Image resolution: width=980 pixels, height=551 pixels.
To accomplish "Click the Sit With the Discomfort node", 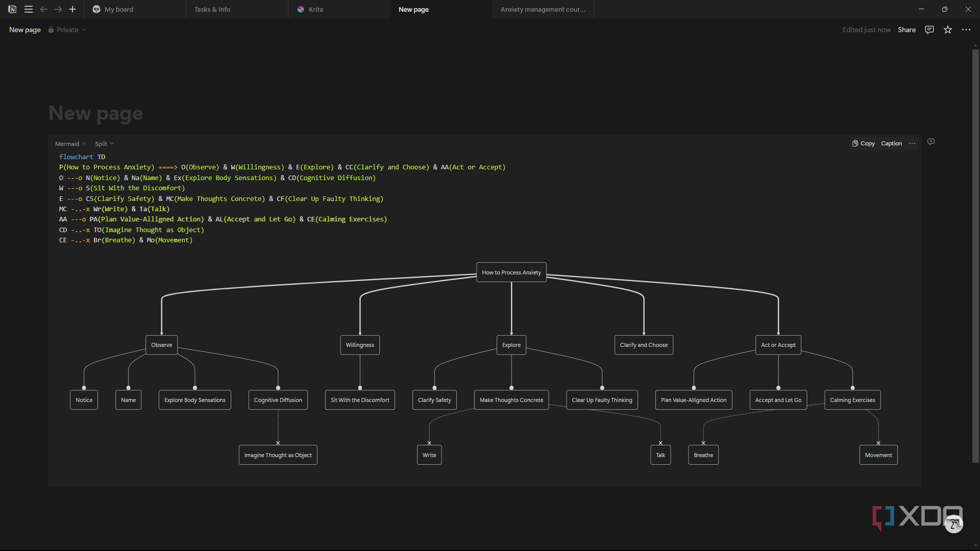I will click(x=360, y=400).
